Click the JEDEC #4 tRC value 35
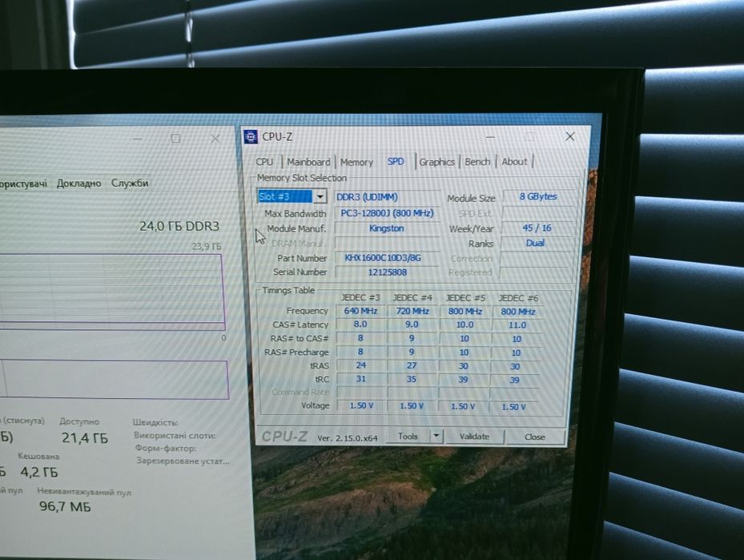This screenshot has height=560, width=744. (x=411, y=379)
